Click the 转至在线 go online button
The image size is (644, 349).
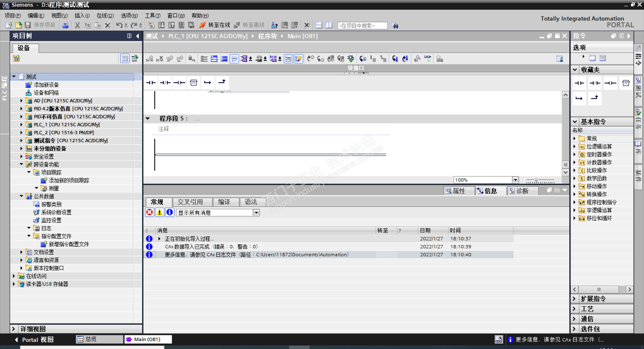point(215,25)
